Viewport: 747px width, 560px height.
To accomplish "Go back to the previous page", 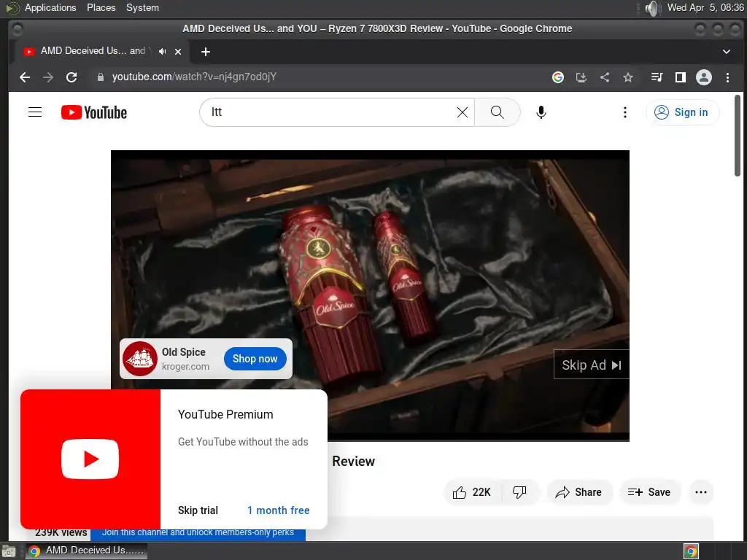I will [25, 77].
